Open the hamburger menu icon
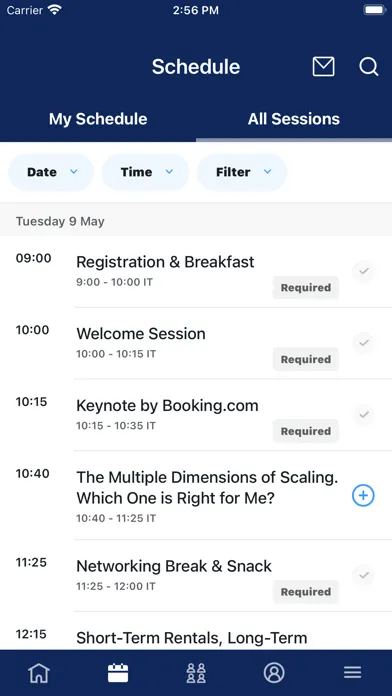 tap(352, 672)
